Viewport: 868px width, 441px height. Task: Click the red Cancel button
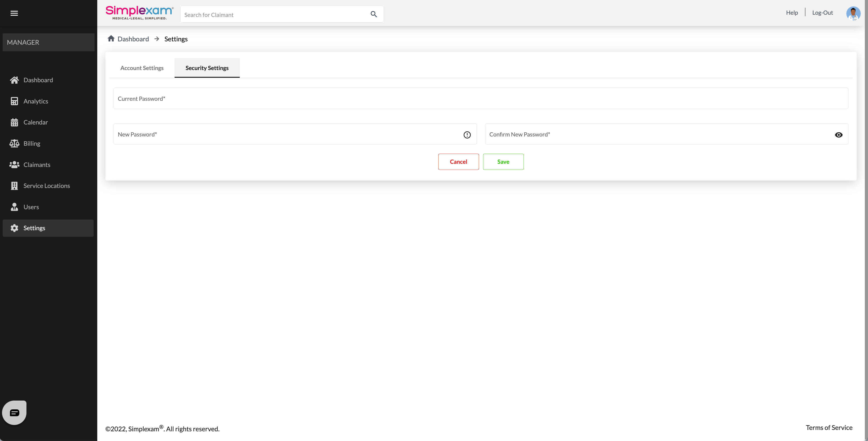click(458, 162)
